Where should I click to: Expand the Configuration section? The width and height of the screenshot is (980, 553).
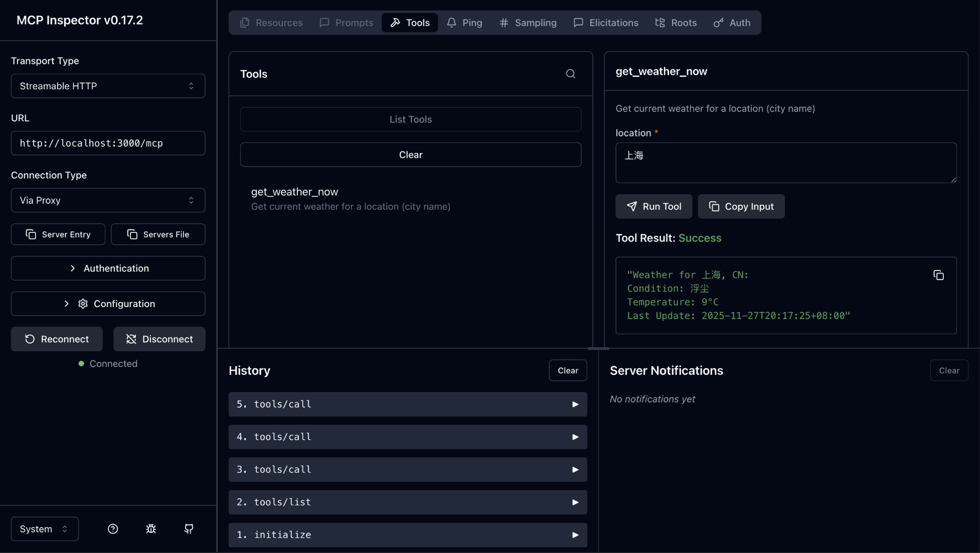(108, 304)
